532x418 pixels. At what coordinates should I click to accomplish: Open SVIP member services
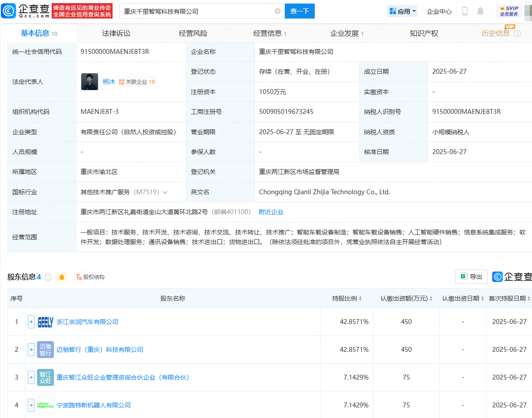pyautogui.click(x=509, y=11)
